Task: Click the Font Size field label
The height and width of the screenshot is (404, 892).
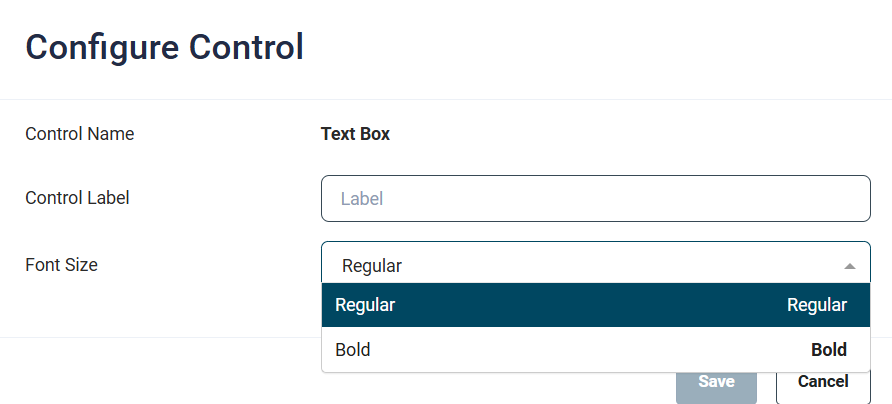Action: point(61,265)
